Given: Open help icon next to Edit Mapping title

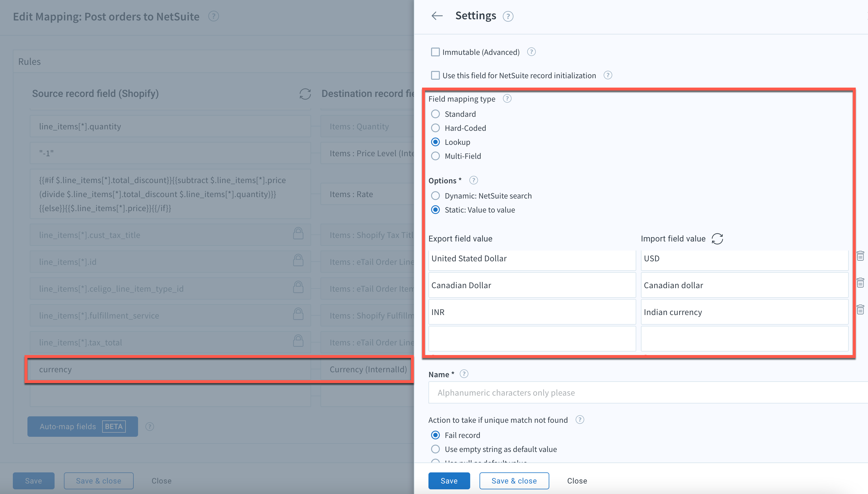Looking at the screenshot, I should [x=213, y=16].
